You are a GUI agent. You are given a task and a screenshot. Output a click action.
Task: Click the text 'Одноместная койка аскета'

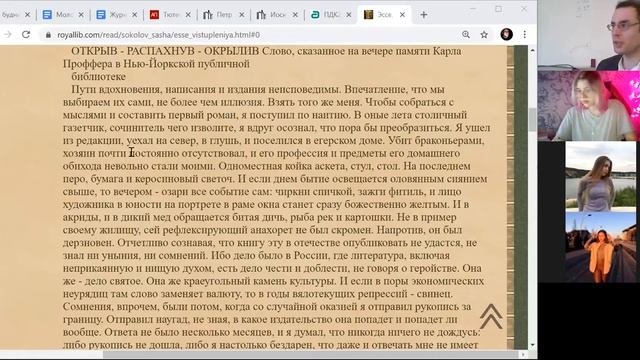coord(283,166)
